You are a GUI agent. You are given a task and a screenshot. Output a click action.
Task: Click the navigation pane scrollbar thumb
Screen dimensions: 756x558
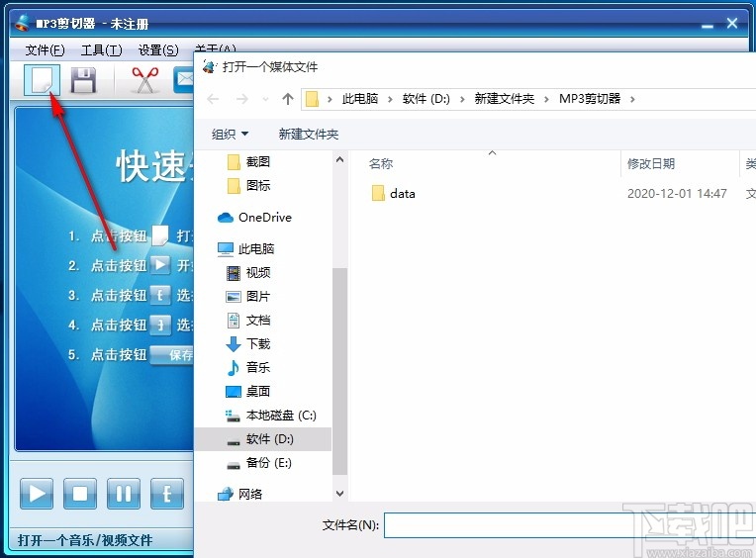(x=340, y=371)
